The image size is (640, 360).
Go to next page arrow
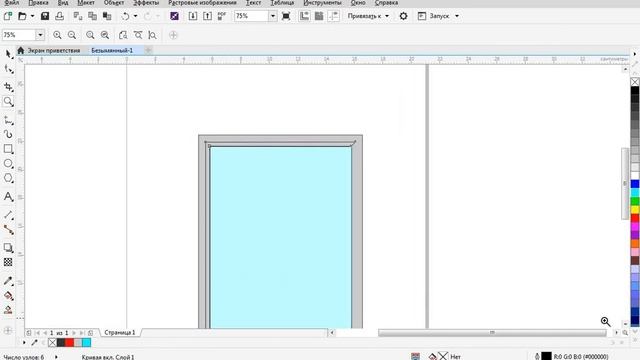pyautogui.click(x=74, y=333)
